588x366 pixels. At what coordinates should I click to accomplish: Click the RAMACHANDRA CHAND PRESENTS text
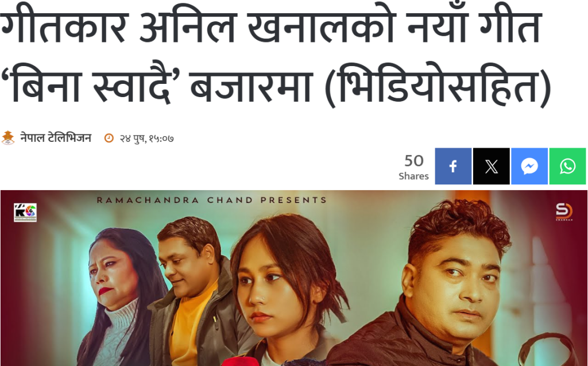212,200
